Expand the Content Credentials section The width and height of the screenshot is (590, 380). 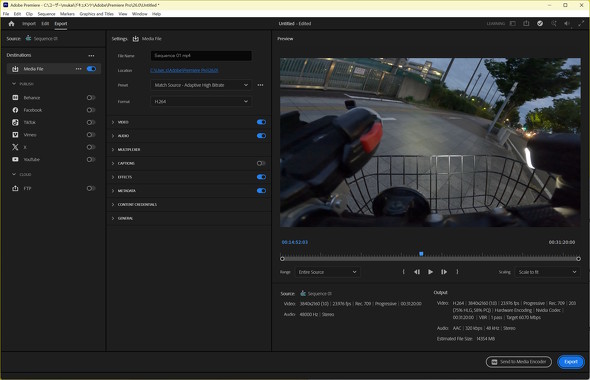(113, 205)
